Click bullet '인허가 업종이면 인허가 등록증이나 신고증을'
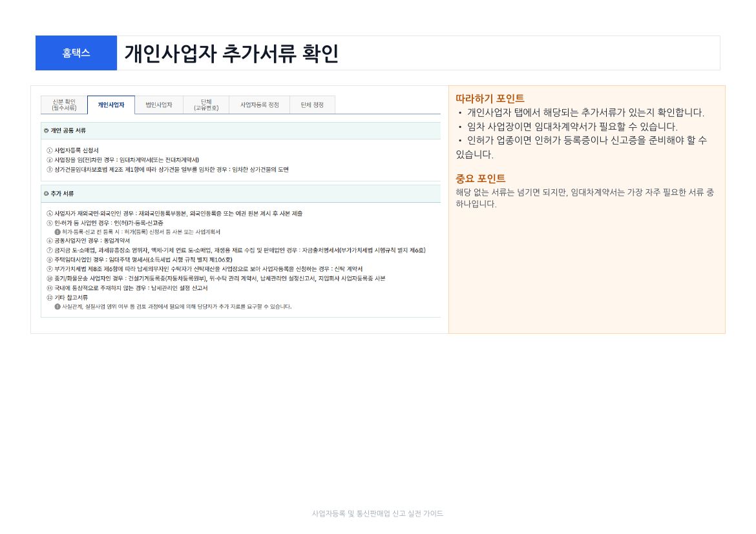This screenshot has width=756, height=534. (x=582, y=147)
